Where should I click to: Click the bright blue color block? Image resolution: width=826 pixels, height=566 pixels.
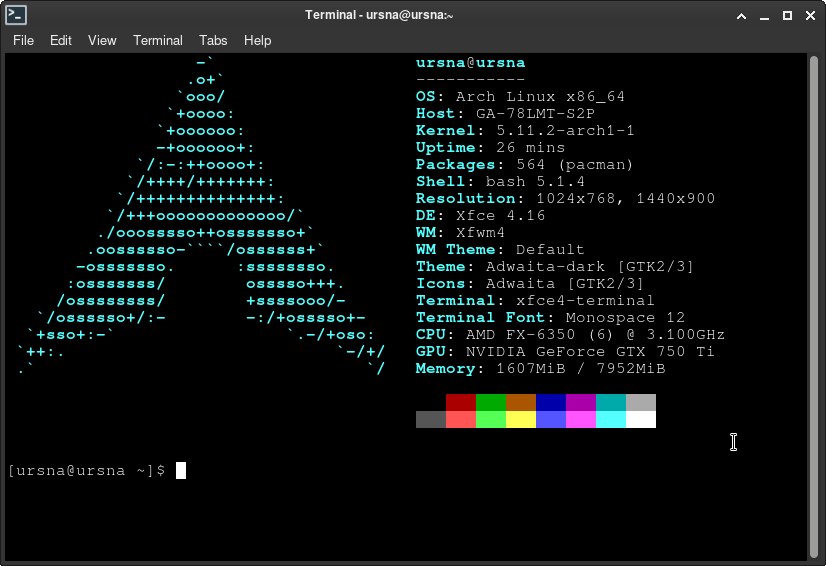[x=550, y=419]
